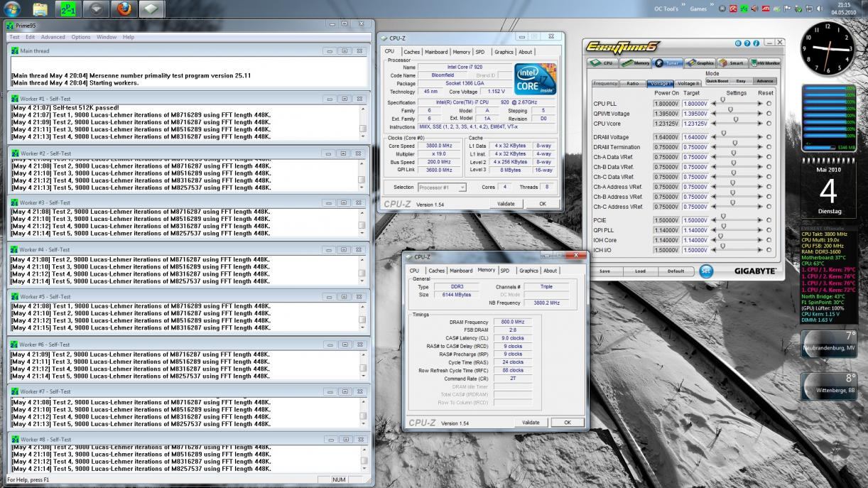Open the EasyTune6 CPU tab
The width and height of the screenshot is (868, 488).
tap(603, 63)
